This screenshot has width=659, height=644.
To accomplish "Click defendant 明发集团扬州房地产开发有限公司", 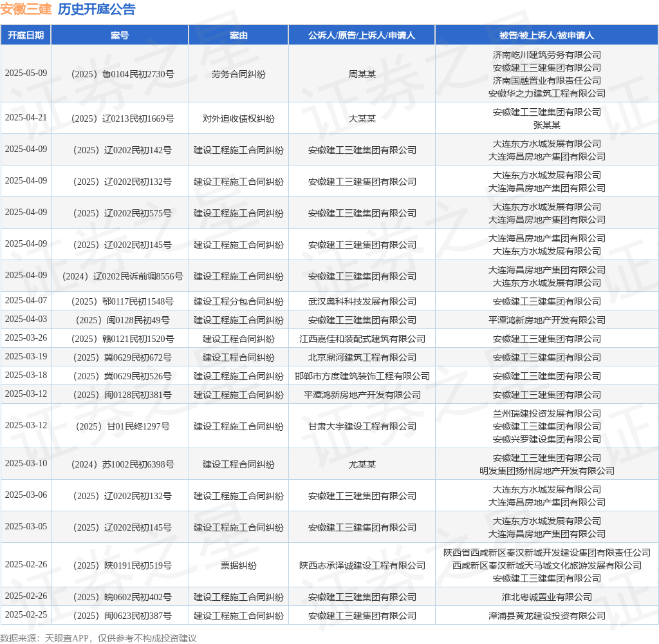I will tap(546, 471).
